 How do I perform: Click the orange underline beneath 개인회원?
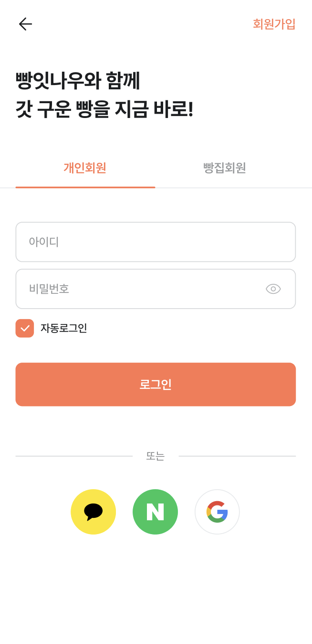click(x=85, y=187)
